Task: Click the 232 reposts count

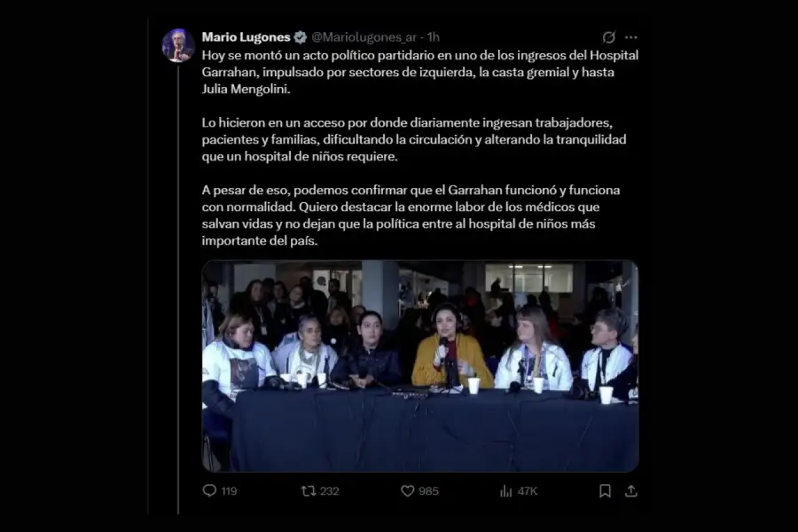Action: click(329, 491)
